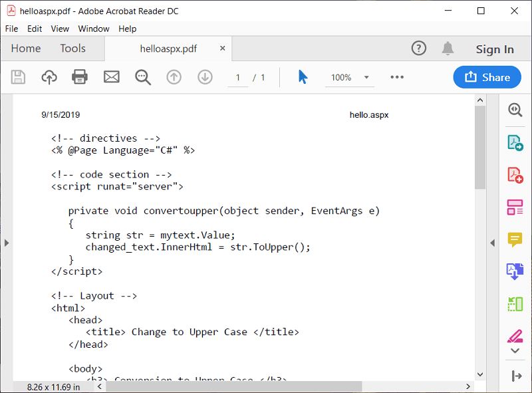
Task: Click the Sign In link
Action: pyautogui.click(x=495, y=49)
